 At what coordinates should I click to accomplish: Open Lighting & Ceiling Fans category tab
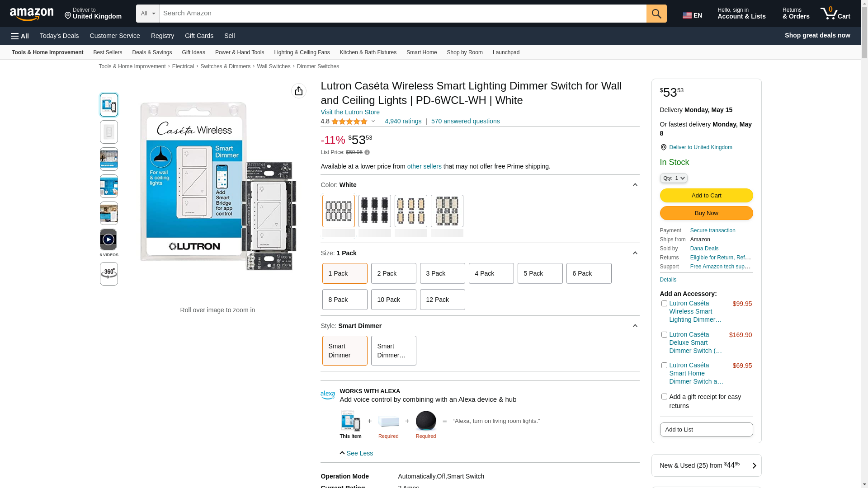[x=302, y=52]
